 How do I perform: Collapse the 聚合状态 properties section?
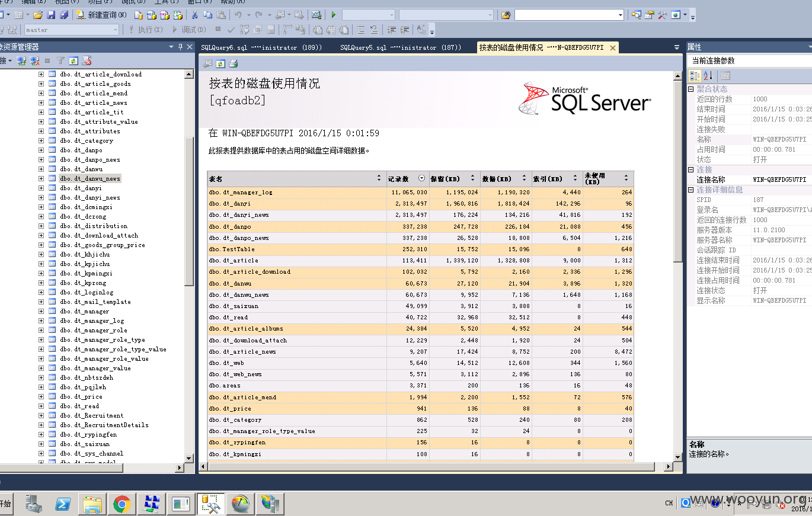point(690,89)
